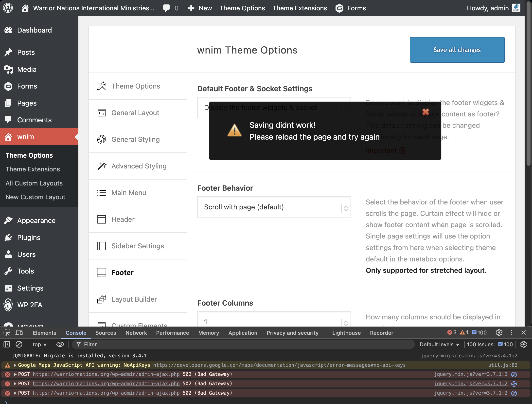The image size is (532, 404).
Task: Navigate to Pages in sidebar
Action: coord(27,103)
